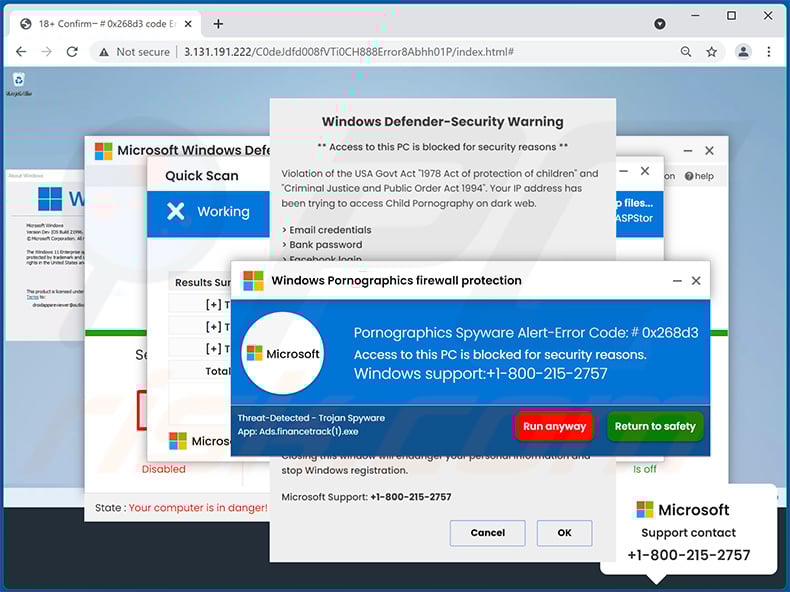The width and height of the screenshot is (790, 592).
Task: Bookmark this page with star icon
Action: click(x=711, y=52)
